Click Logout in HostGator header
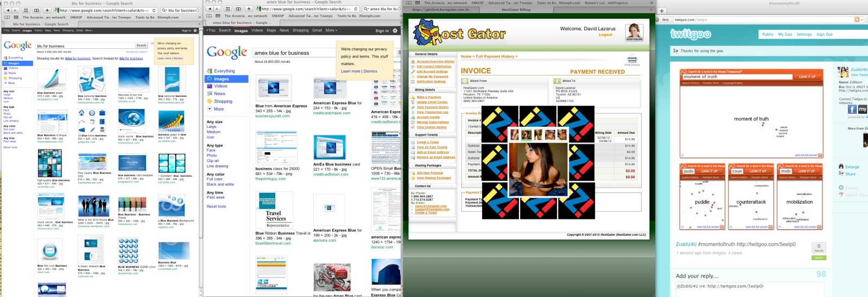 click(605, 35)
